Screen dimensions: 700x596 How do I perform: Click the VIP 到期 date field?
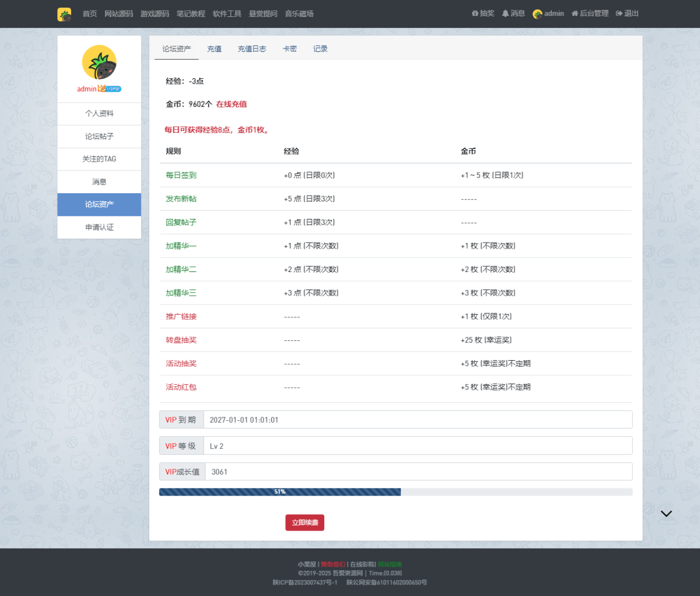pos(417,420)
